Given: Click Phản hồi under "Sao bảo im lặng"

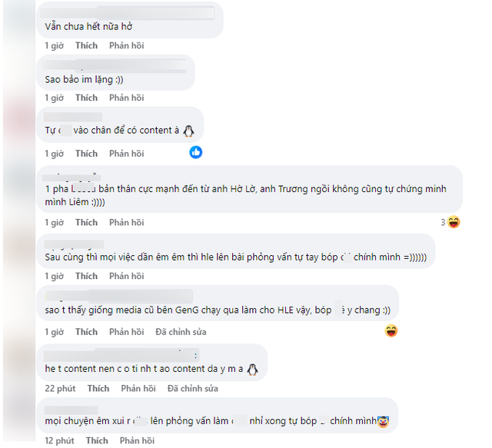Looking at the screenshot, I should 126,98.
